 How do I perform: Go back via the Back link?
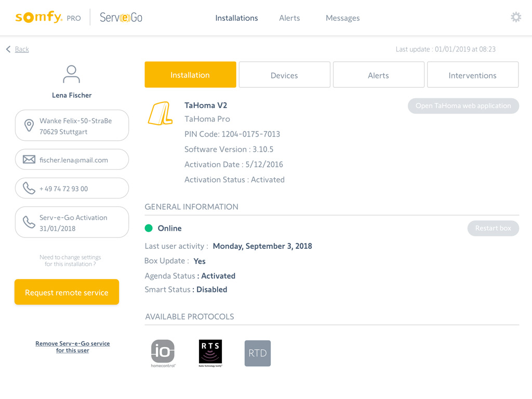click(x=22, y=49)
